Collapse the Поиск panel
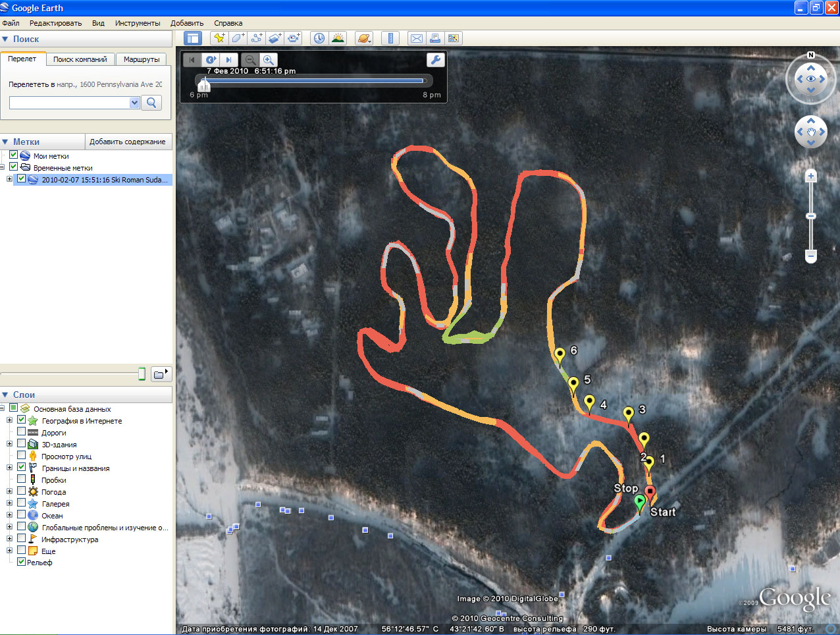This screenshot has height=635, width=840. coord(5,39)
